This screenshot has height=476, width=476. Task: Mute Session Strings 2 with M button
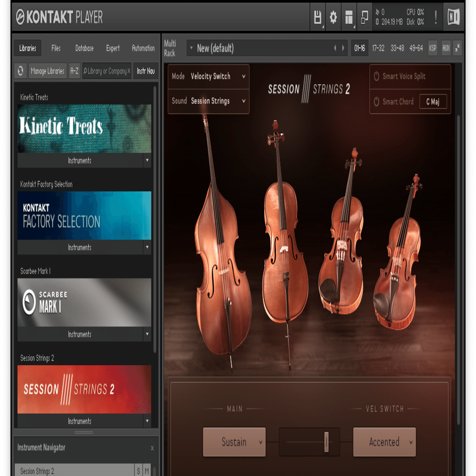[147, 470]
